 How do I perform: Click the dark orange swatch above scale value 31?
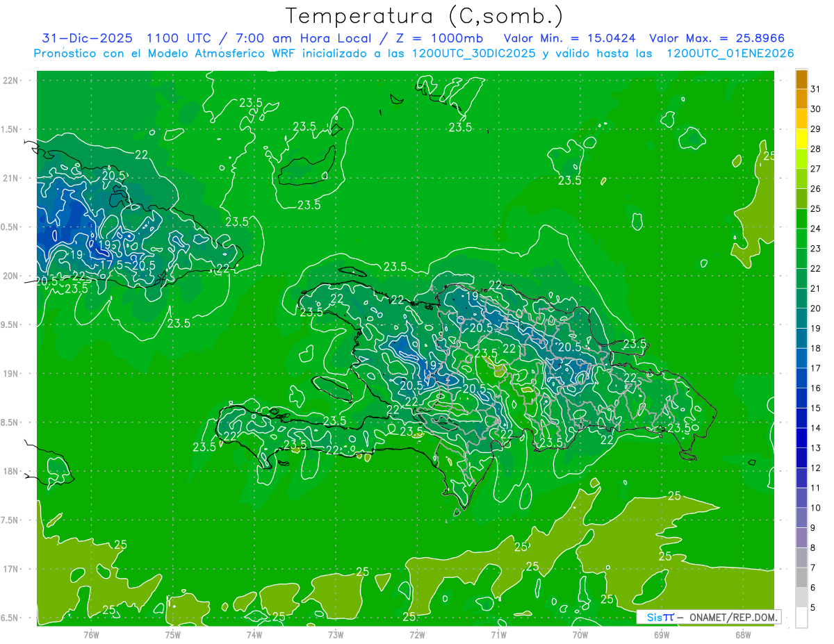tap(801, 79)
